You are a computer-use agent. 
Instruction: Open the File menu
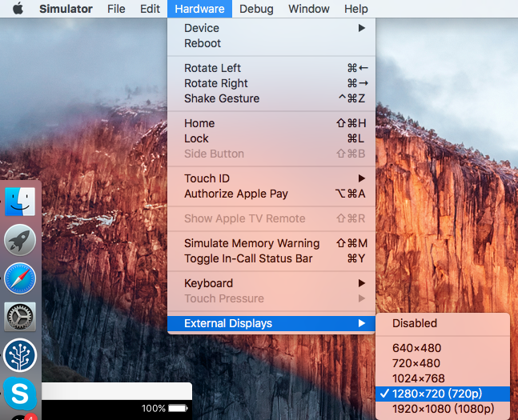click(x=116, y=9)
